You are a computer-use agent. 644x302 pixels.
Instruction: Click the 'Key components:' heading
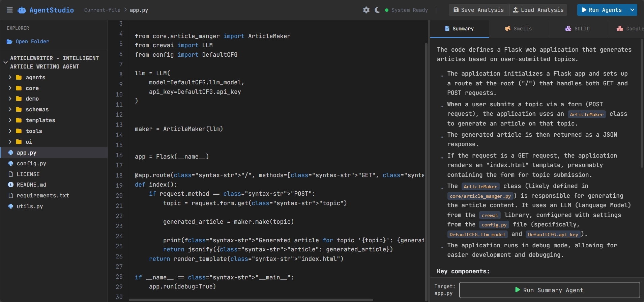point(463,271)
